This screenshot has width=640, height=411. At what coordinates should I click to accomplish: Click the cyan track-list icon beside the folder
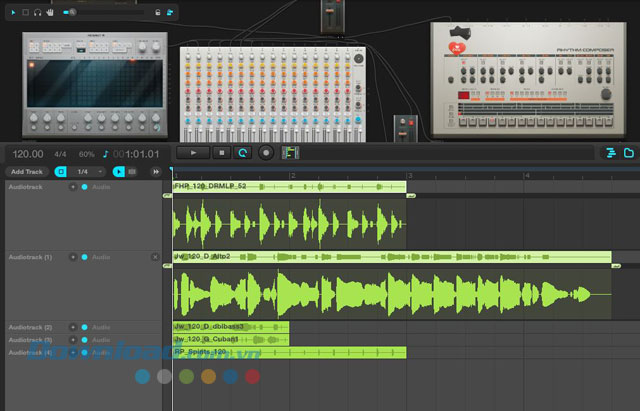point(610,153)
